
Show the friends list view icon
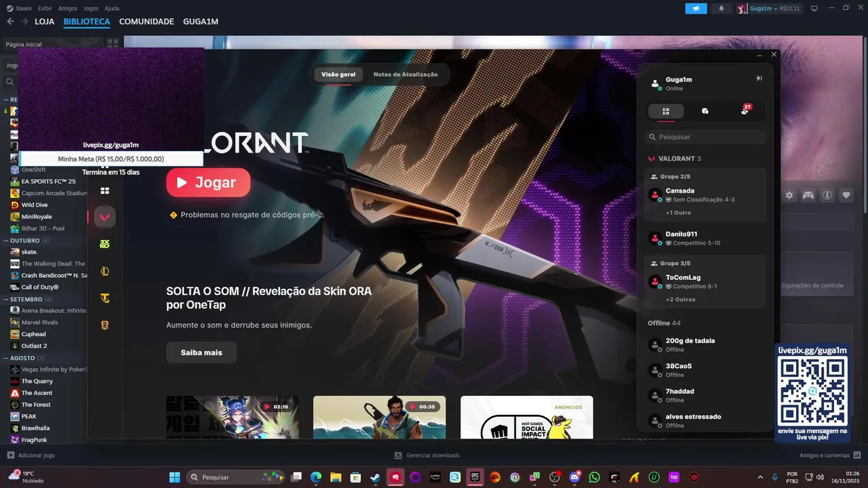coord(666,111)
